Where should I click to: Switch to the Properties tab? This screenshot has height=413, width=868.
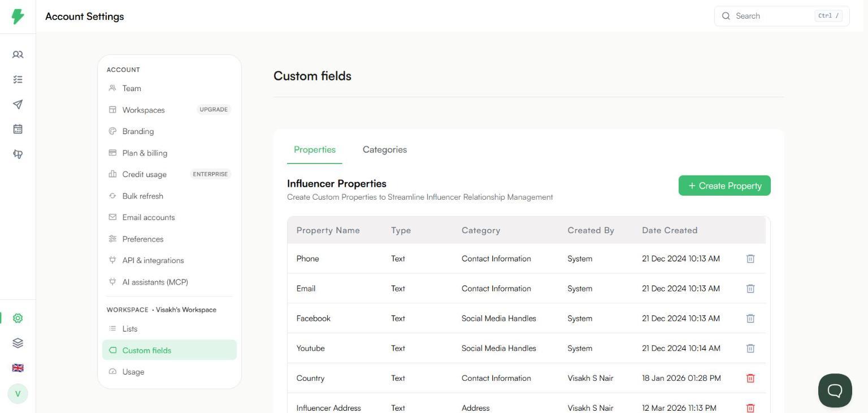point(315,149)
